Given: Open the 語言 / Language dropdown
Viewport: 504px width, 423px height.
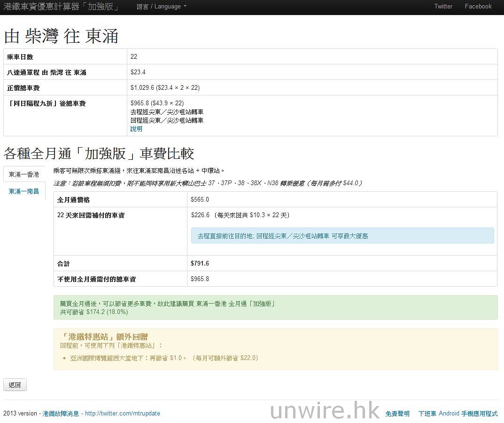Looking at the screenshot, I should click(161, 7).
